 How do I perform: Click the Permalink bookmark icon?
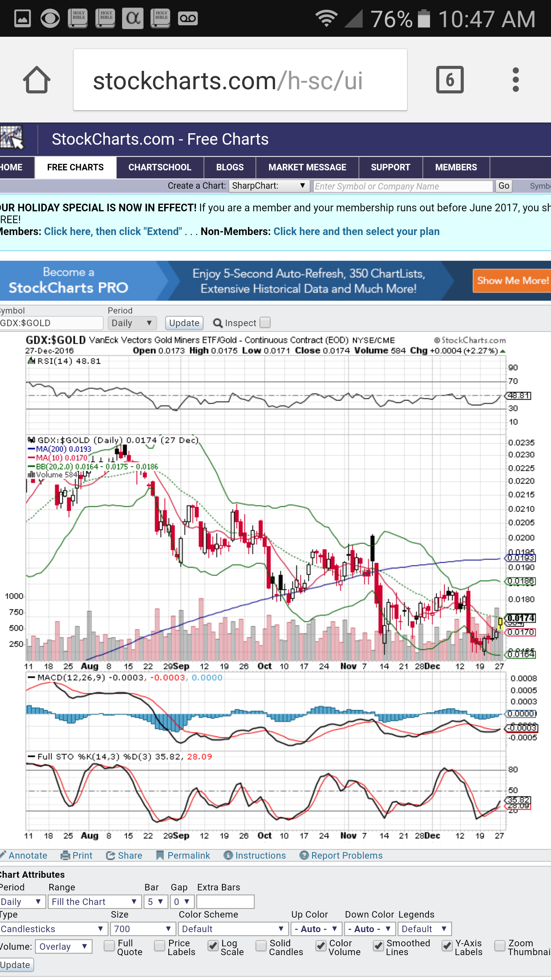click(160, 855)
